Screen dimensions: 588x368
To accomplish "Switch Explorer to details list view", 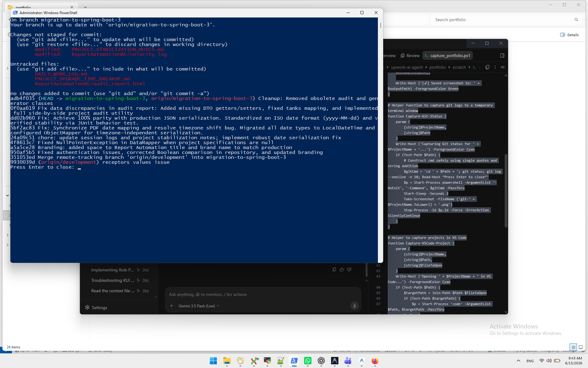I will (573, 347).
